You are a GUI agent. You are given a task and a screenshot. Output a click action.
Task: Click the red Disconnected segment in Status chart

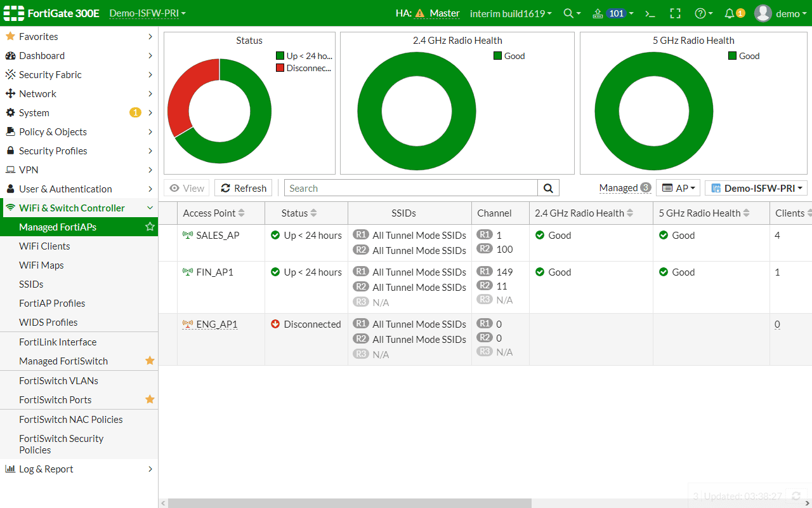pos(184,95)
